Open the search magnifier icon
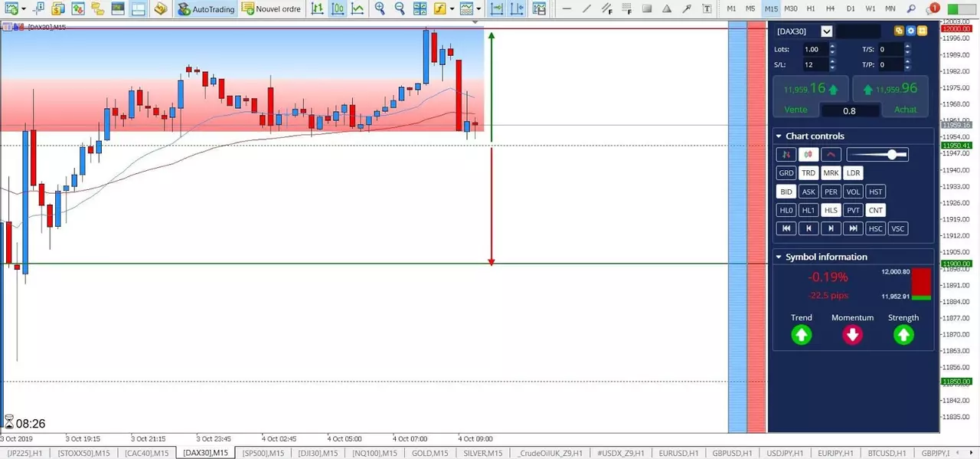This screenshot has width=980, height=459. tap(911, 8)
